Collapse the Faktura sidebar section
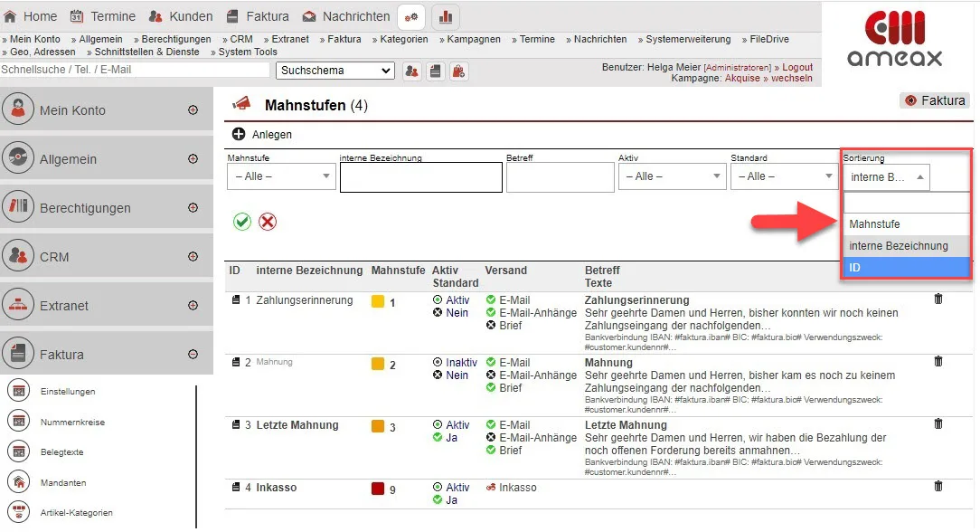980x532 pixels. pos(193,355)
